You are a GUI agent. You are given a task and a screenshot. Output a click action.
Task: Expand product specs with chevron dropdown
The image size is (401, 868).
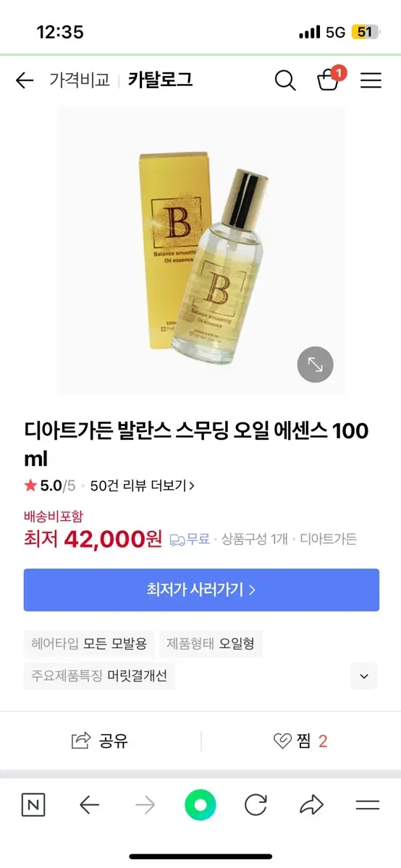point(364,676)
